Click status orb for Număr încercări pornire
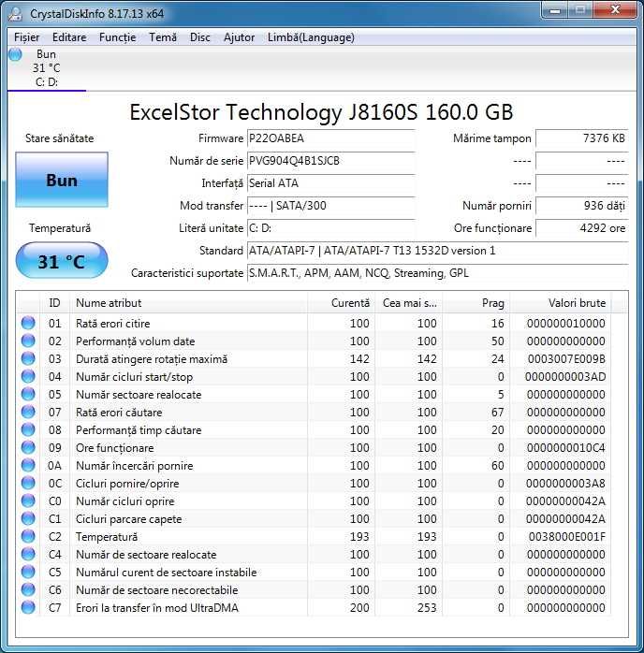Image resolution: width=644 pixels, height=653 pixels. 28,465
